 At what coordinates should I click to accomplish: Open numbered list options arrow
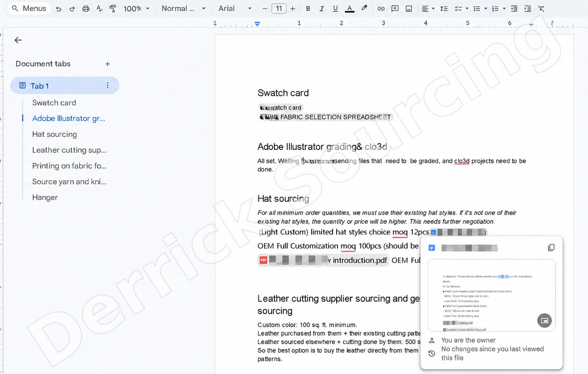point(504,9)
